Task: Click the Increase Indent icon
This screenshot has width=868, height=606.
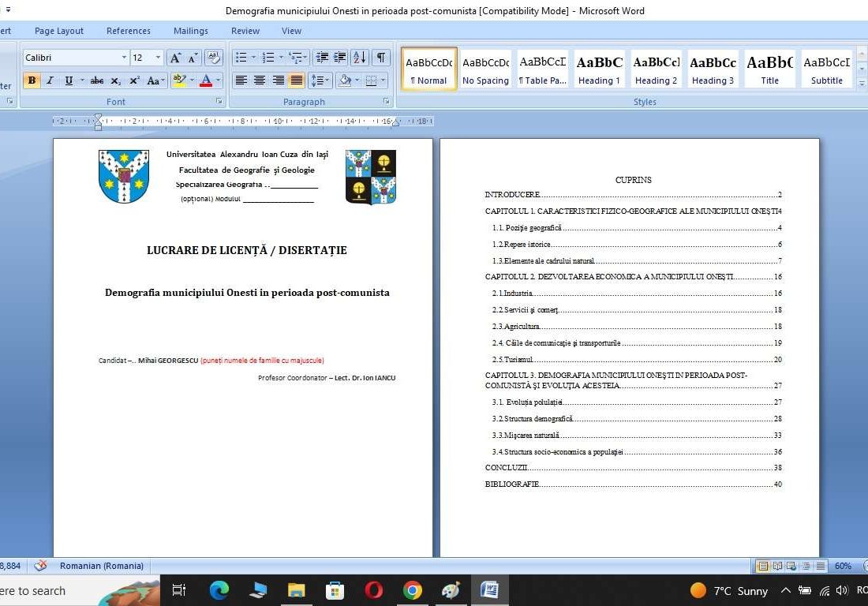Action: click(340, 58)
